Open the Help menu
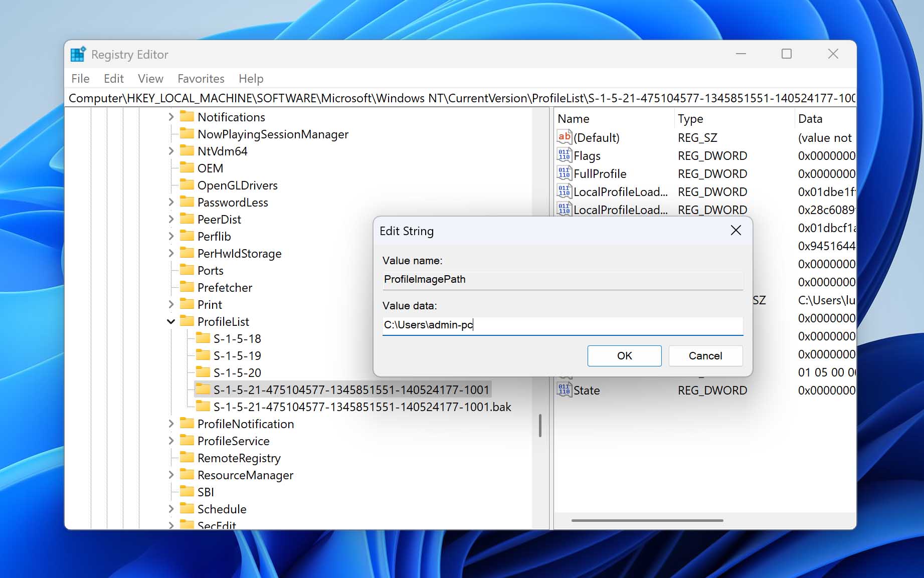The height and width of the screenshot is (578, 924). point(251,79)
